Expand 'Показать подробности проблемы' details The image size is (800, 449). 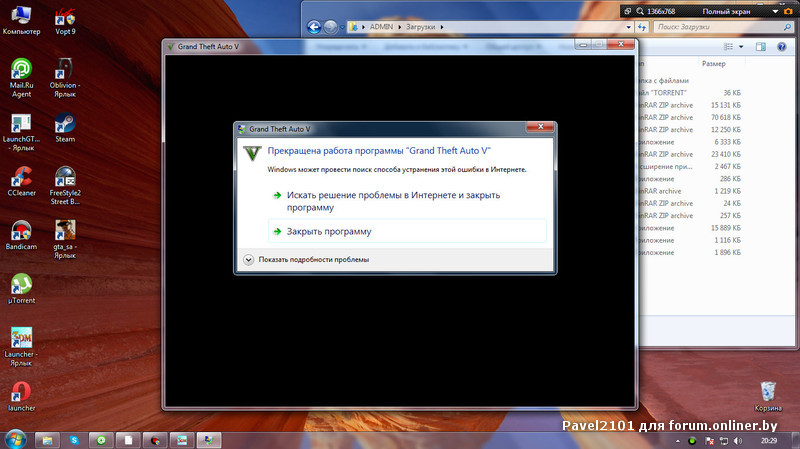point(306,259)
